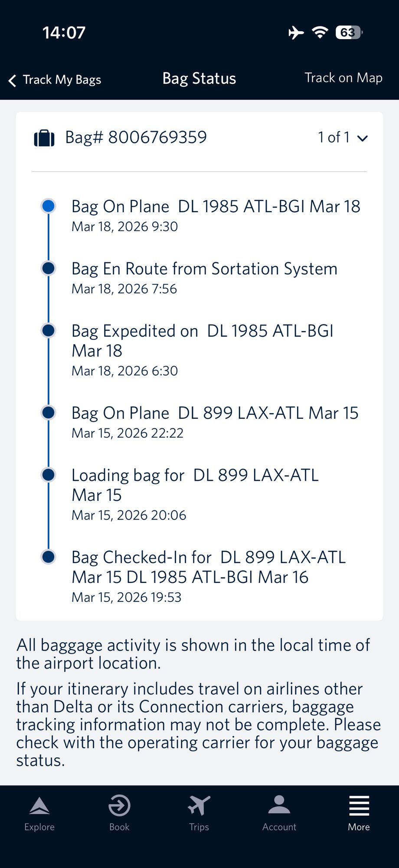Tap the Bag# 8006769359 label
The width and height of the screenshot is (399, 868).
coord(136,138)
